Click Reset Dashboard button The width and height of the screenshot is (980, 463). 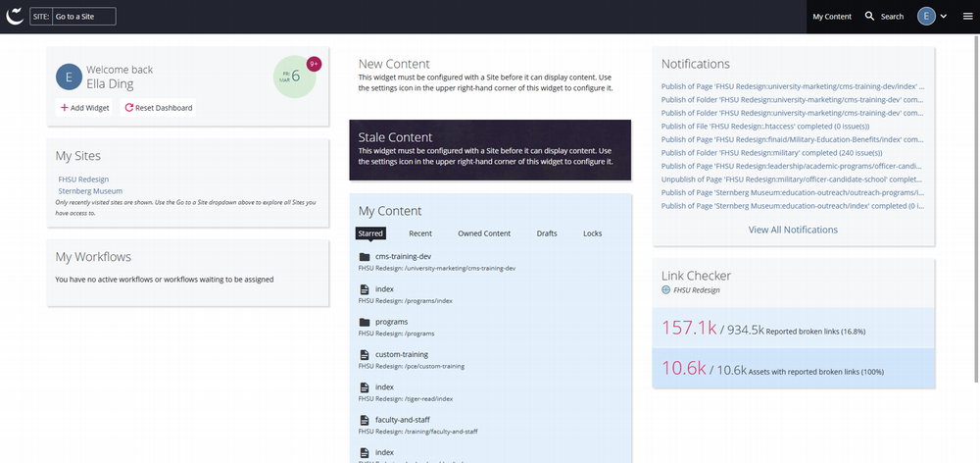pyautogui.click(x=158, y=108)
